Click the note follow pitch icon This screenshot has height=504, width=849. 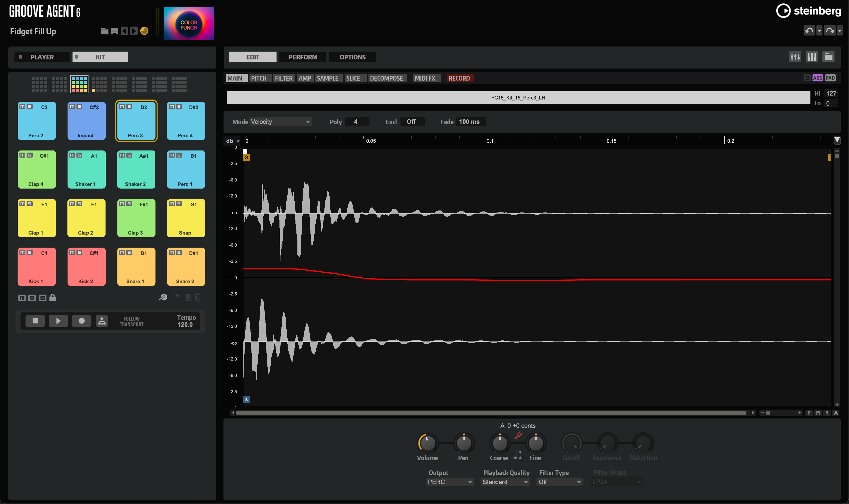(517, 455)
